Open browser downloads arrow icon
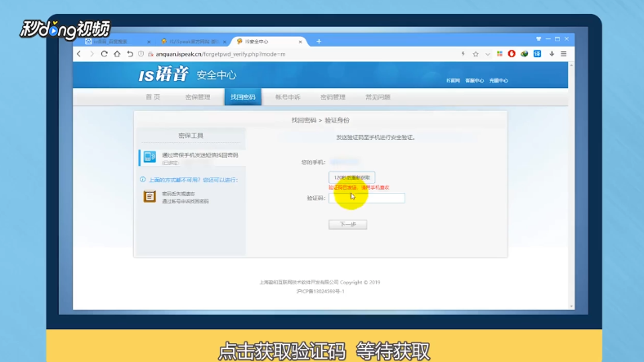This screenshot has height=362, width=644. [552, 54]
